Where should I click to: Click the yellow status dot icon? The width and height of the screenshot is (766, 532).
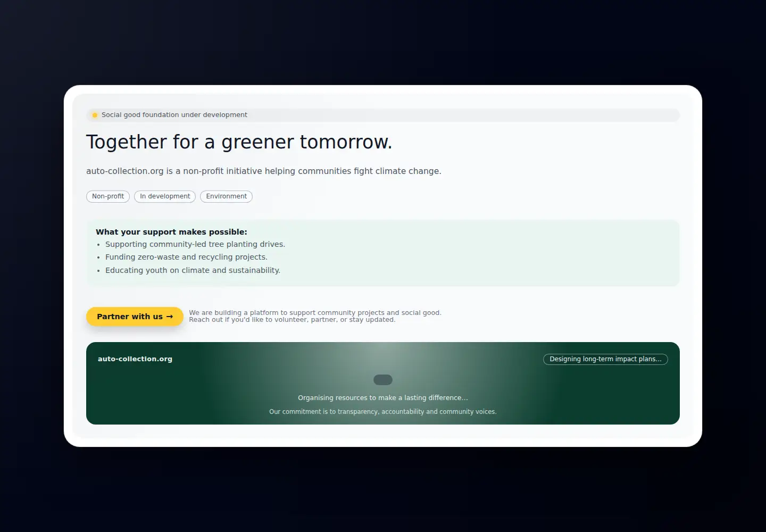[x=95, y=115]
